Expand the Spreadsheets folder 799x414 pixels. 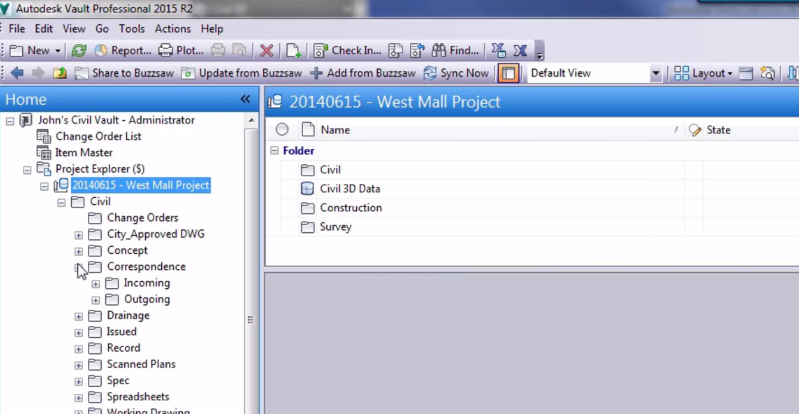[78, 398]
